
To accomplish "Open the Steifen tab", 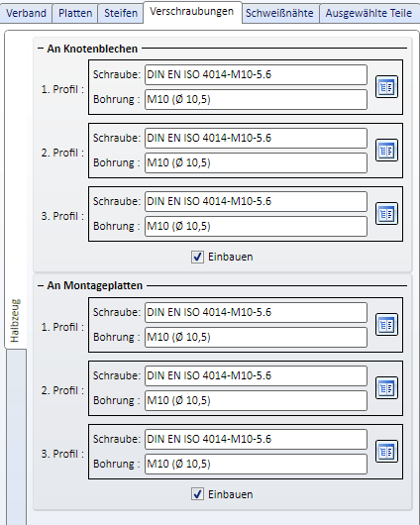I will coord(121,14).
